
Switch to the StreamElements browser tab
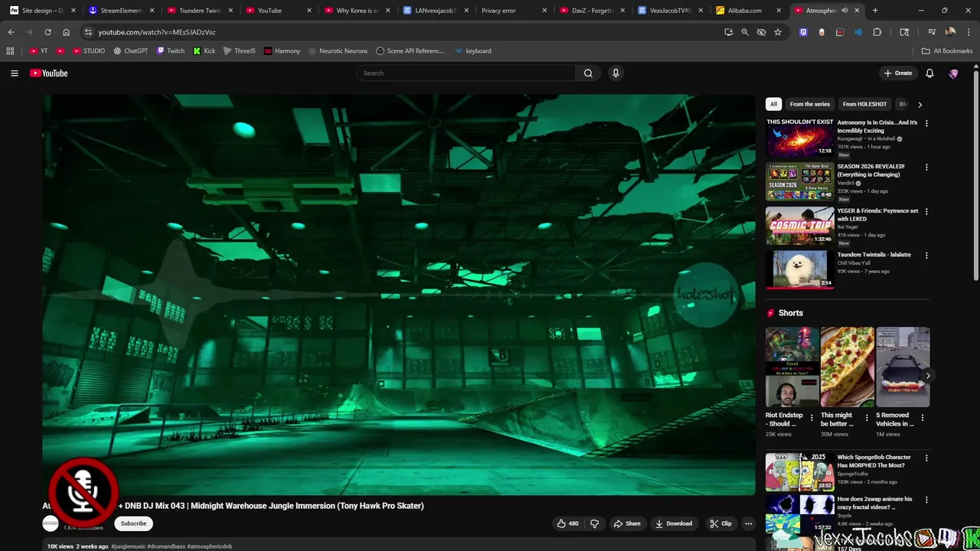click(121, 11)
